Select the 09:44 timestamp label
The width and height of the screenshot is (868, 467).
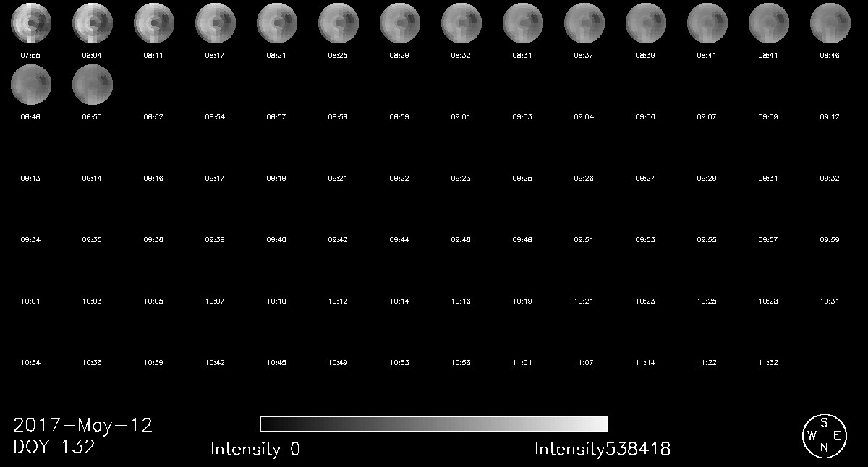tap(400, 240)
